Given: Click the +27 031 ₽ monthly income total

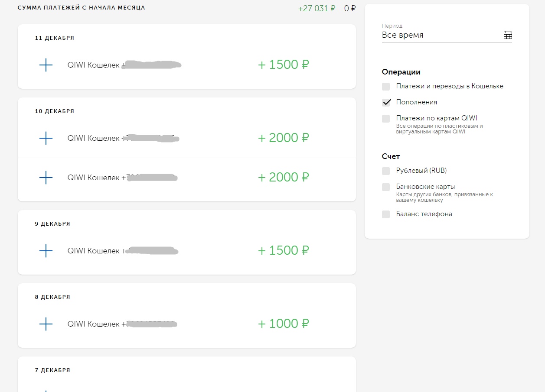Looking at the screenshot, I should pos(317,8).
